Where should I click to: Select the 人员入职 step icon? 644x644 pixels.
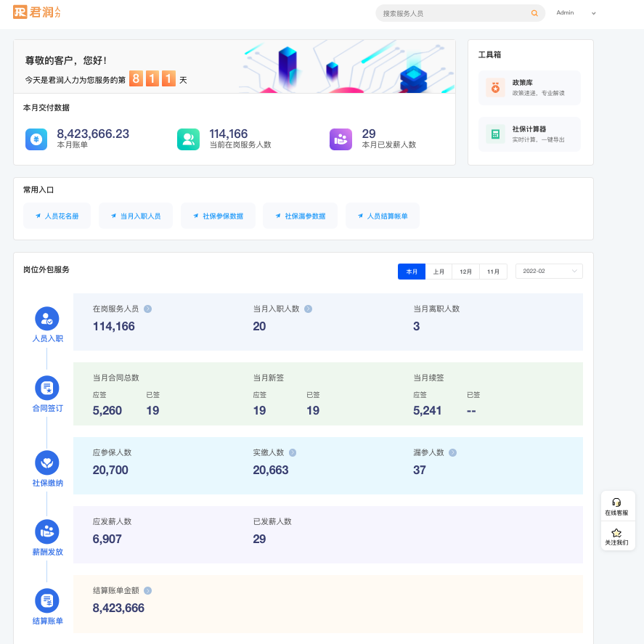(x=46, y=318)
